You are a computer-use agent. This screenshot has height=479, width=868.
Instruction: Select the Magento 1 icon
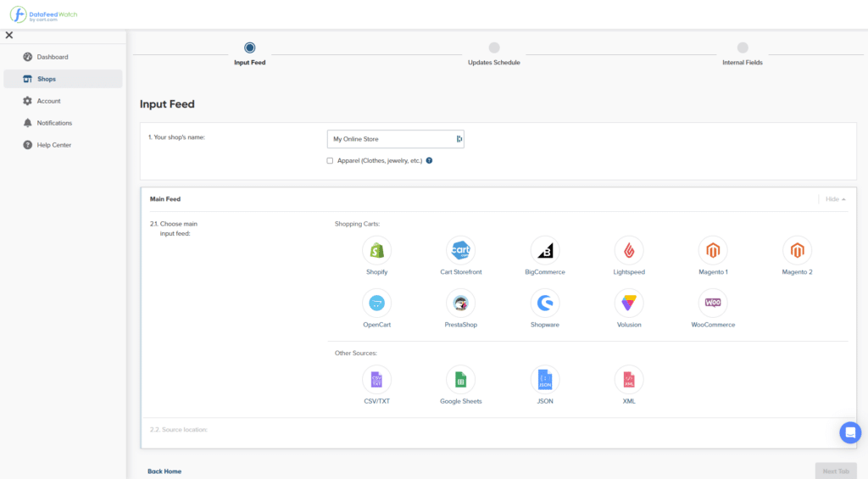pyautogui.click(x=713, y=250)
